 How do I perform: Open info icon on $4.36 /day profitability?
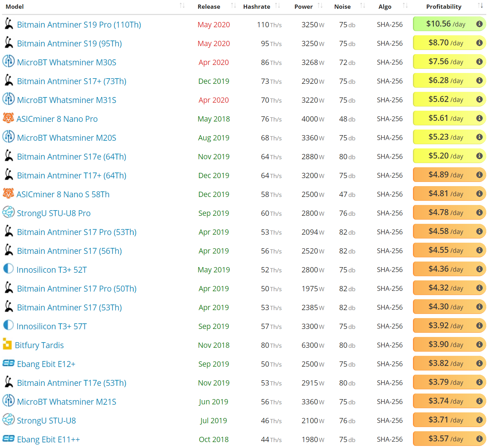pos(480,269)
